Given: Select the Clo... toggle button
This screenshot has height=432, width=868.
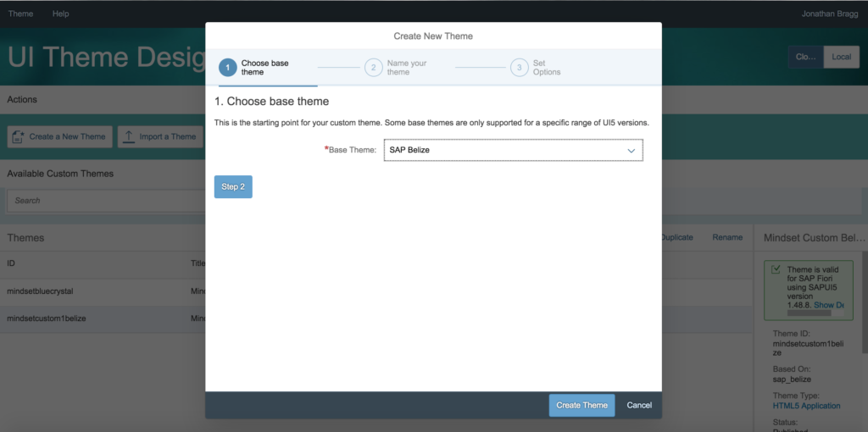Looking at the screenshot, I should coord(806,57).
